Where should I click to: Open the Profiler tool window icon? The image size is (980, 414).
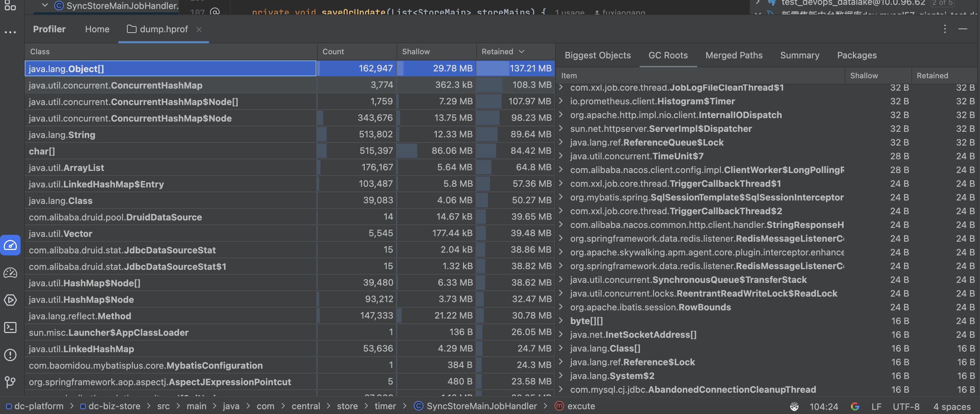10,245
